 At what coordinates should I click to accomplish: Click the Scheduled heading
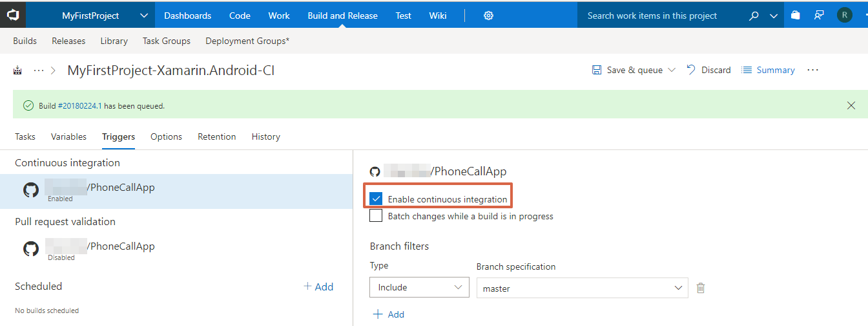pyautogui.click(x=39, y=286)
